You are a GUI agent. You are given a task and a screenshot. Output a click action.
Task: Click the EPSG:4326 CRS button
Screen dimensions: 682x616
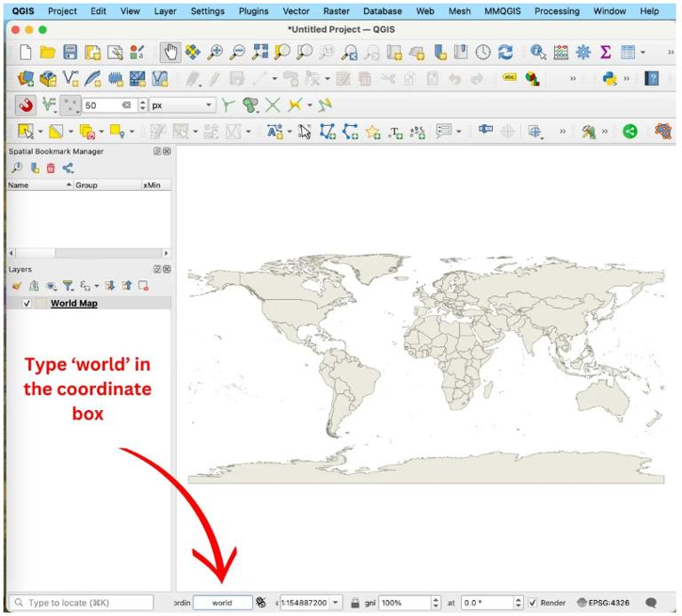(603, 603)
